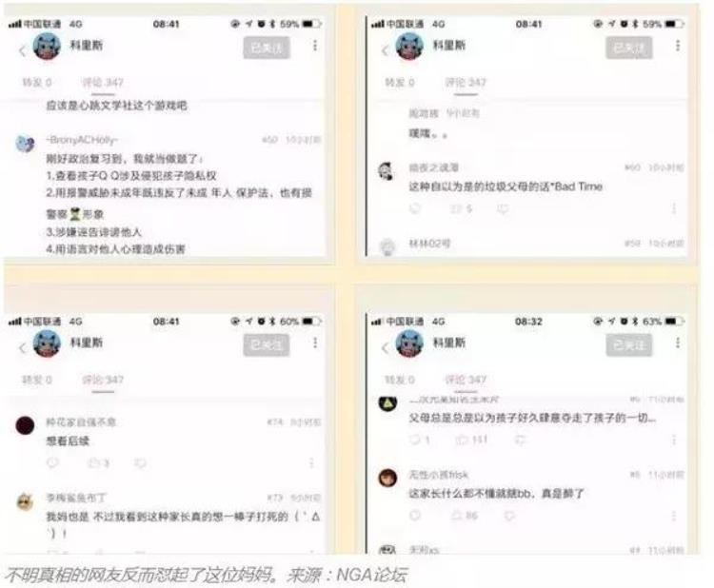Click the thumbs-up showing 86 likes

pyautogui.click(x=456, y=516)
